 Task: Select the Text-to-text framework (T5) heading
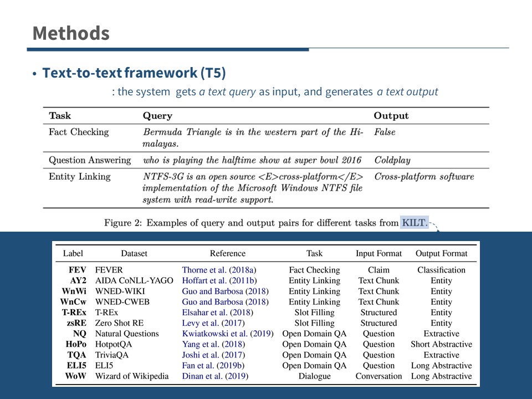[134, 73]
